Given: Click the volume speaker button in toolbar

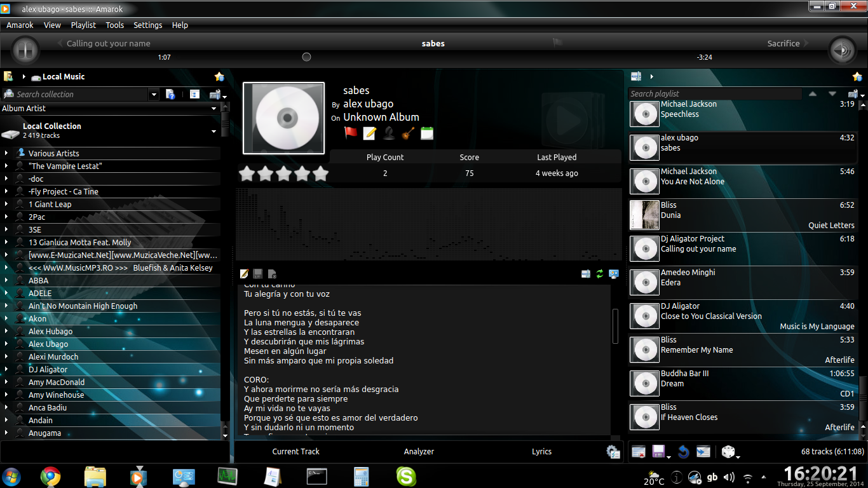Looking at the screenshot, I should coord(842,50).
